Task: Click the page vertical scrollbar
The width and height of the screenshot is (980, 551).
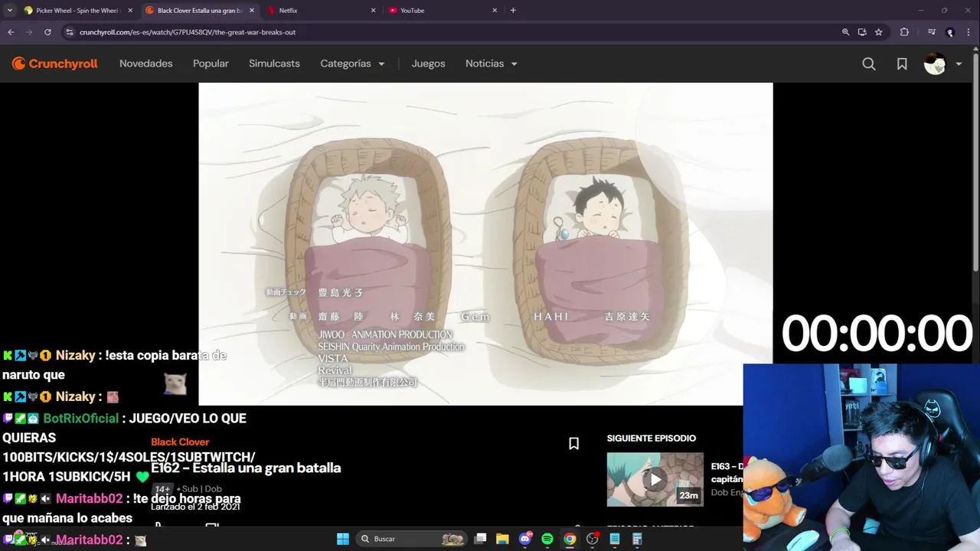Action: pyautogui.click(x=975, y=161)
